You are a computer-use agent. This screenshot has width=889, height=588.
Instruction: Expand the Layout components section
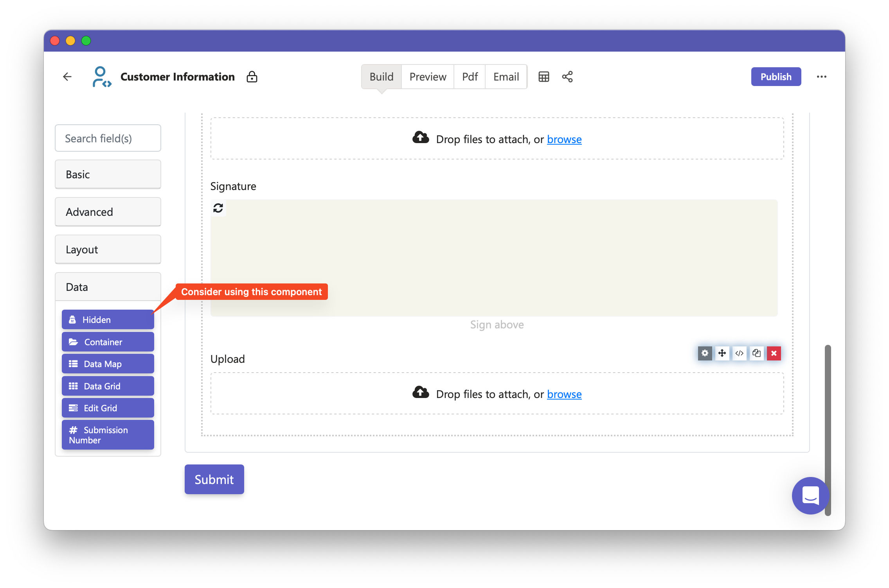pos(108,249)
